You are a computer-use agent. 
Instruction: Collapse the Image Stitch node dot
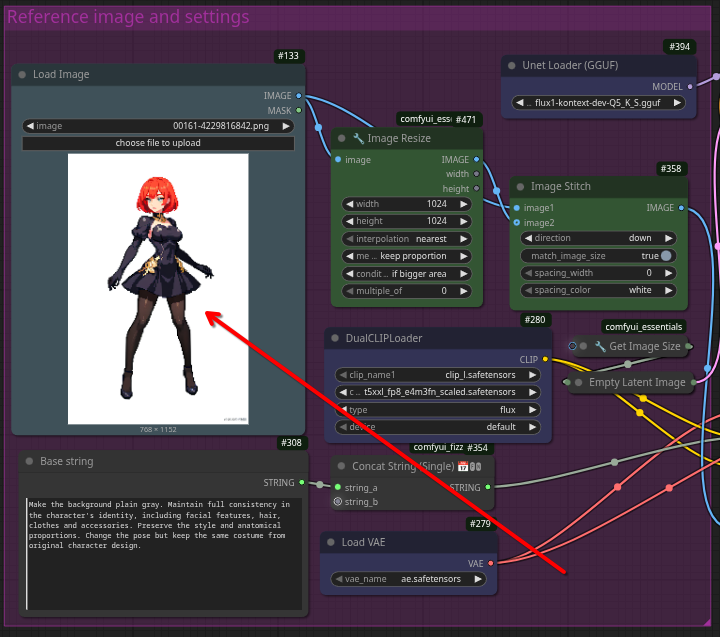[520, 186]
